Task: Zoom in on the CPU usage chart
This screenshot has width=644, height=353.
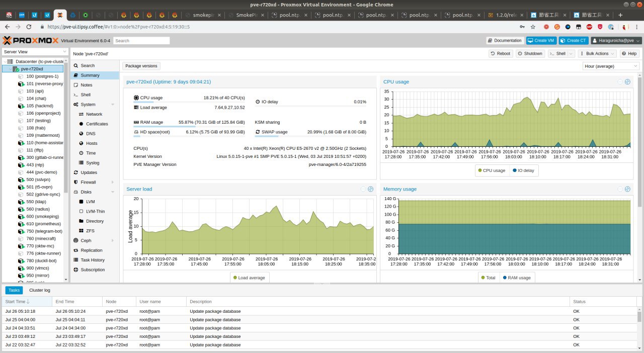Action: click(627, 81)
